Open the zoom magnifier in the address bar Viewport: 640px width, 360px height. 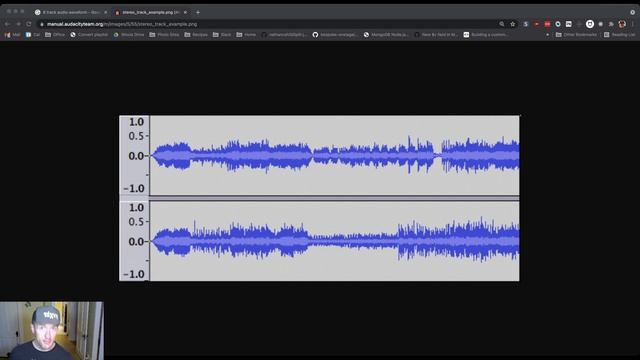click(502, 24)
